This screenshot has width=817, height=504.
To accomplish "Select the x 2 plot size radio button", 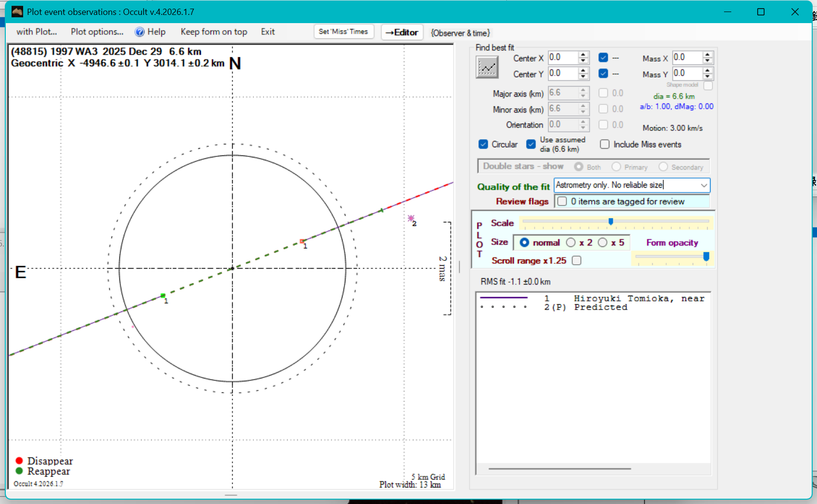I will [x=571, y=243].
